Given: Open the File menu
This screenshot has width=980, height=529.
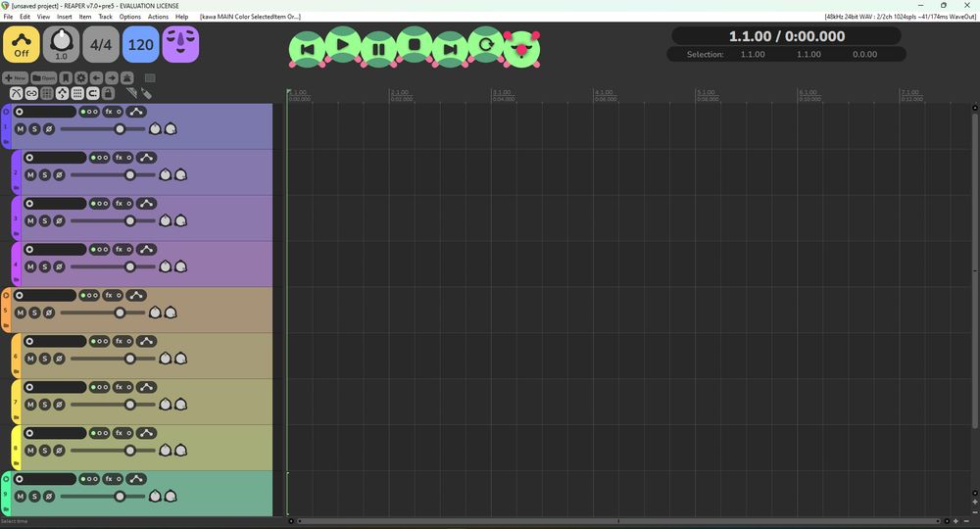Looking at the screenshot, I should coord(8,17).
